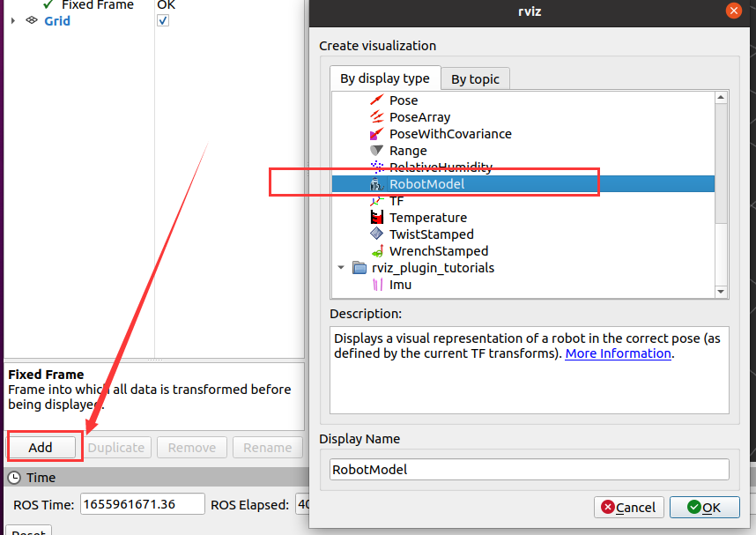Click the Range cone icon
Viewport: 756px width, 535px height.
tap(376, 151)
